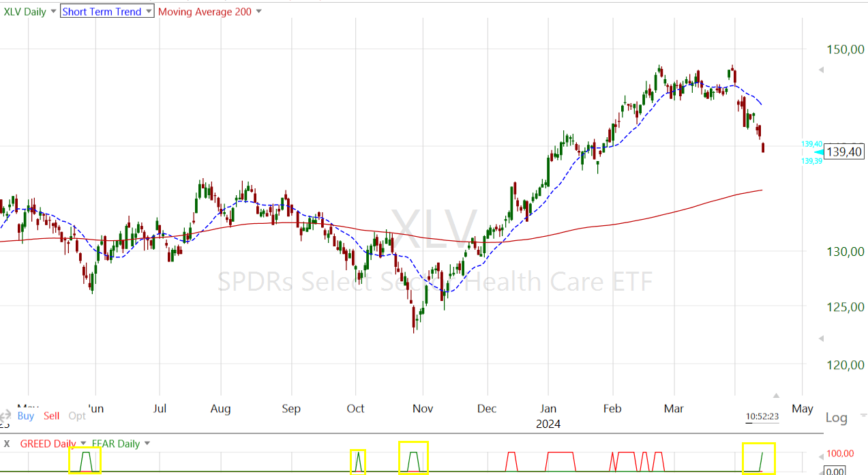Click the 130,00 price axis value

pyautogui.click(x=845, y=252)
